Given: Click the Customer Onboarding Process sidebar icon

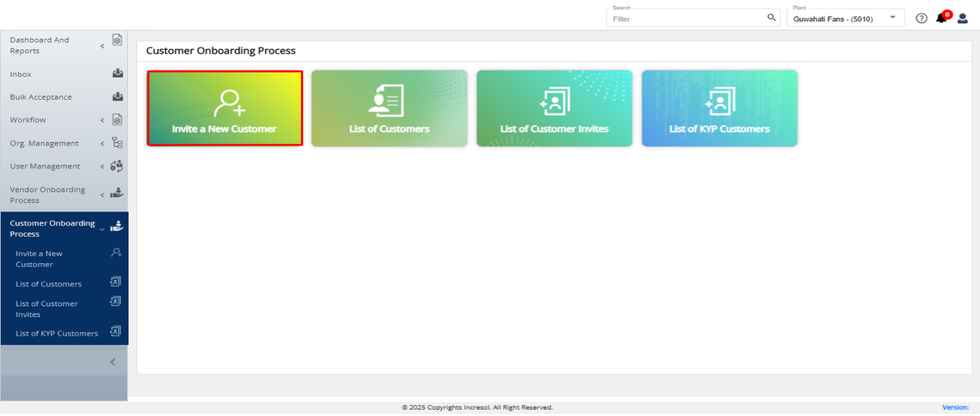Looking at the screenshot, I should 116,226.
